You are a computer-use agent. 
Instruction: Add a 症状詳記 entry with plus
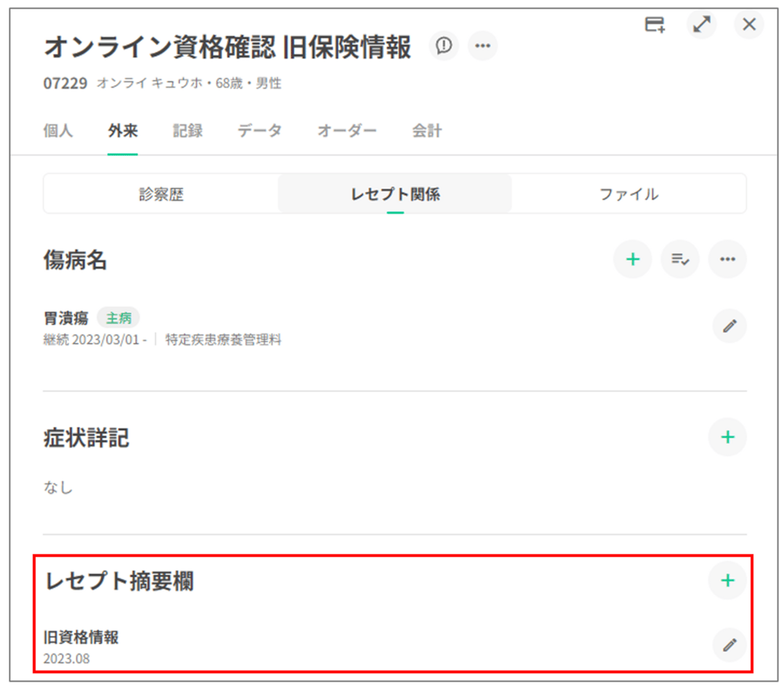coord(727,437)
